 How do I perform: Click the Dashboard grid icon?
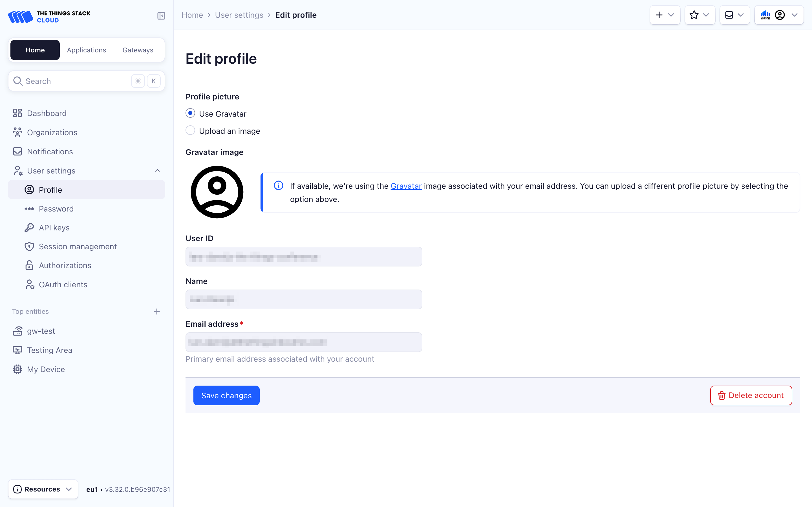pos(17,113)
